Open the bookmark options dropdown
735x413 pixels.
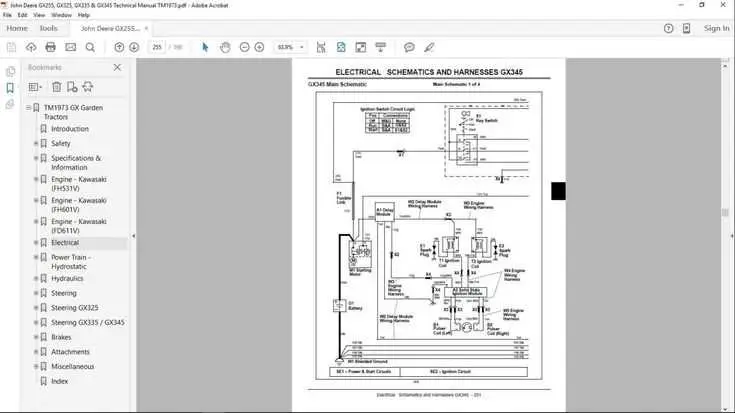[x=35, y=87]
